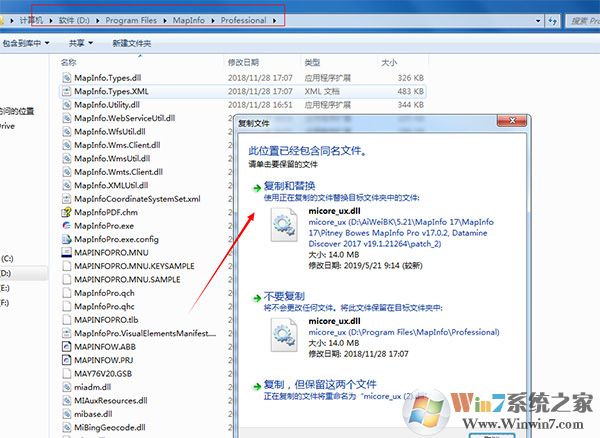Click the MIAuxResources.dll file icon
Image resolution: width=600 pixels, height=438 pixels.
tap(67, 401)
